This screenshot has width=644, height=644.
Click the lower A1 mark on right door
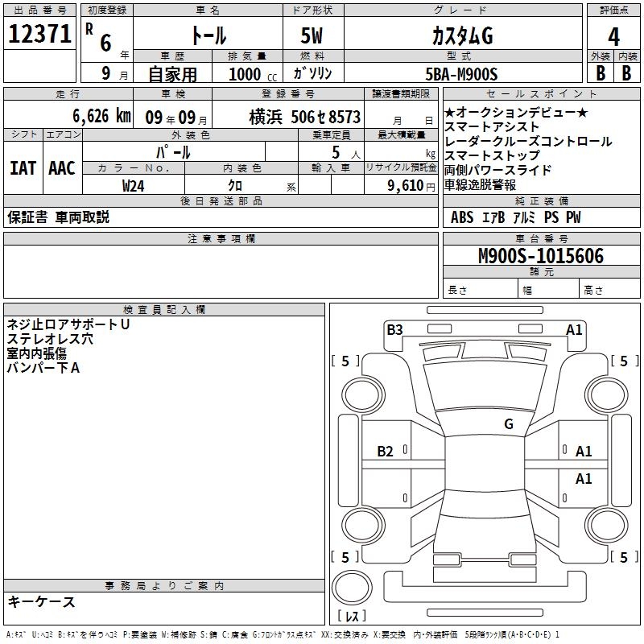coord(583,478)
